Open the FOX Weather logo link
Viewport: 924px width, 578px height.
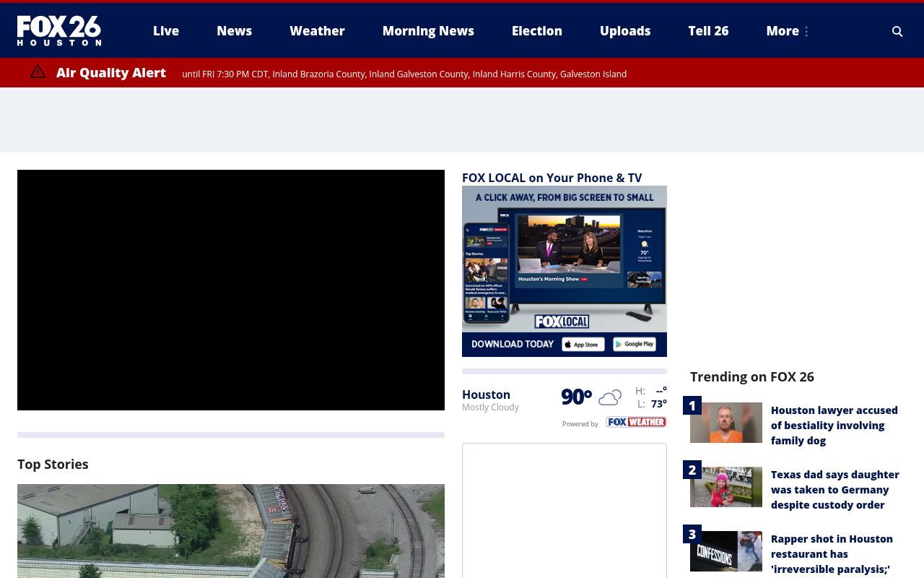pyautogui.click(x=636, y=422)
